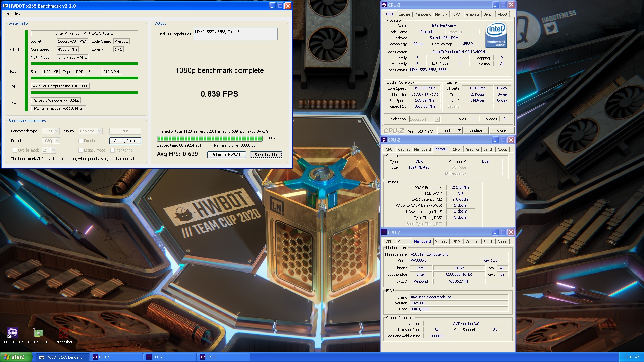The height and width of the screenshot is (362, 644).
Task: Open the Benchmark type 32-bit dropdown
Action: [x=51, y=131]
